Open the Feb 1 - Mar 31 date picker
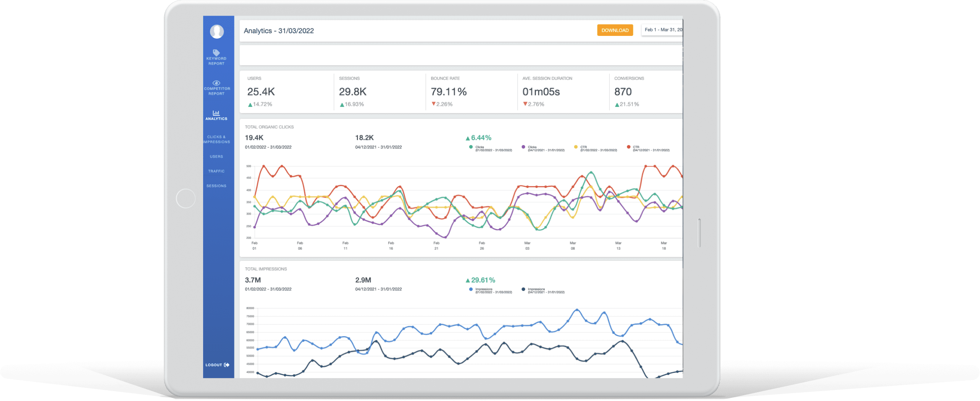 (x=662, y=30)
